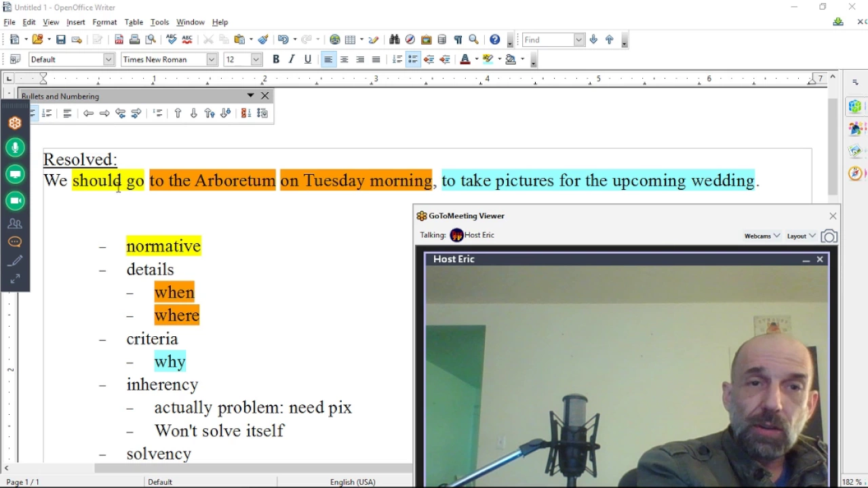868x488 pixels.
Task: Toggle Align Left
Action: 328,60
